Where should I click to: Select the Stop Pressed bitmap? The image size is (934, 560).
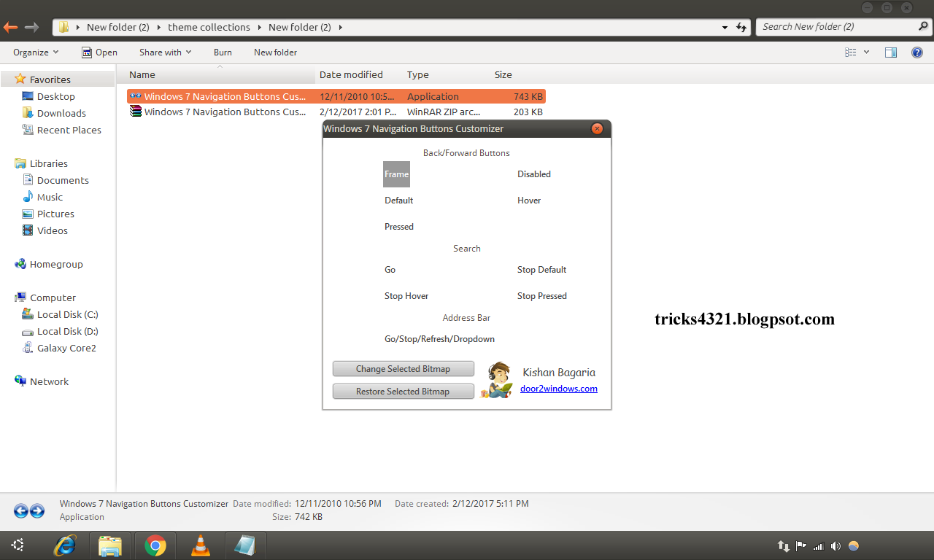point(541,296)
